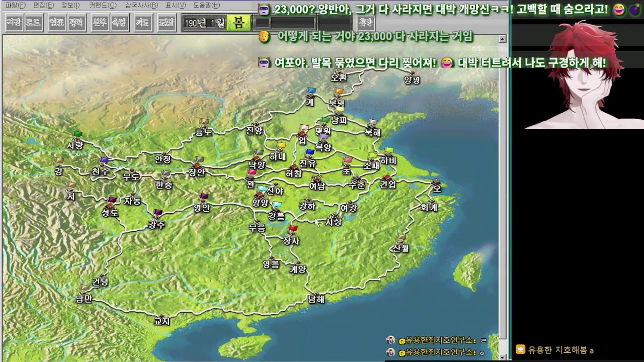Image resolution: width=644 pixels, height=362 pixels.
Task: Select the 진양 city label
Action: click(x=255, y=130)
